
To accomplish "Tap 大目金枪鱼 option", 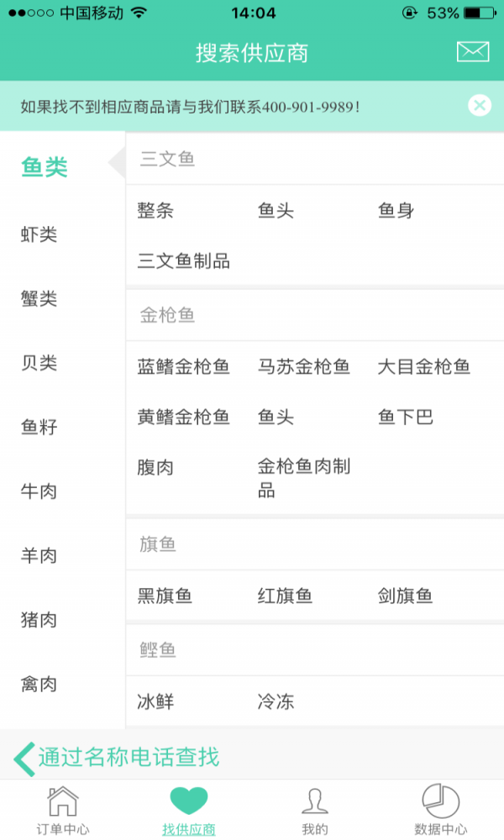I will coord(424,367).
